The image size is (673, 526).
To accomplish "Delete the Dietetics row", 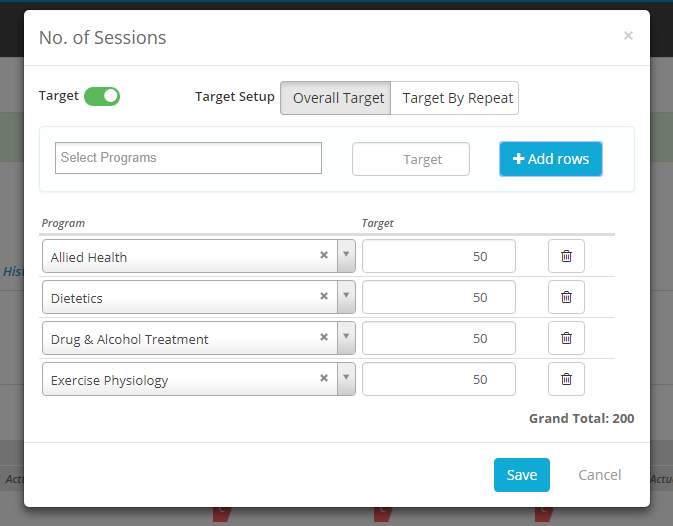I will [566, 297].
